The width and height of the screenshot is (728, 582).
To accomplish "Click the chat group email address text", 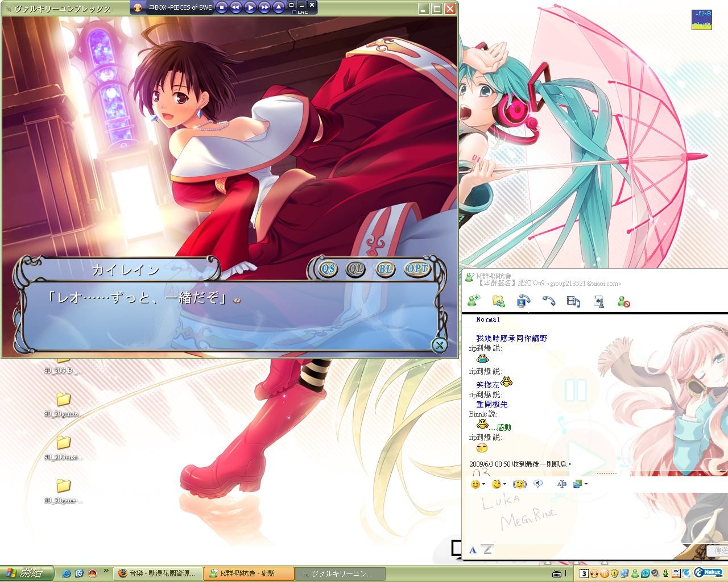I will 584,284.
